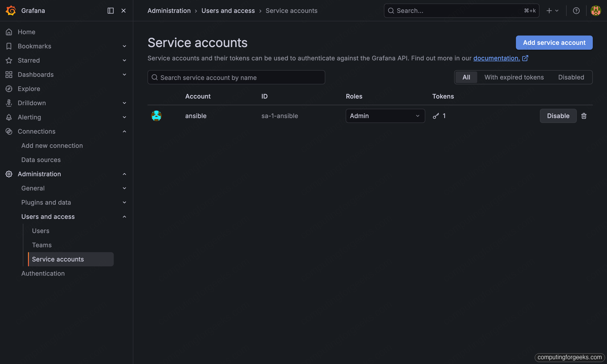Image resolution: width=607 pixels, height=364 pixels.
Task: Click the token key icon
Action: (436, 116)
